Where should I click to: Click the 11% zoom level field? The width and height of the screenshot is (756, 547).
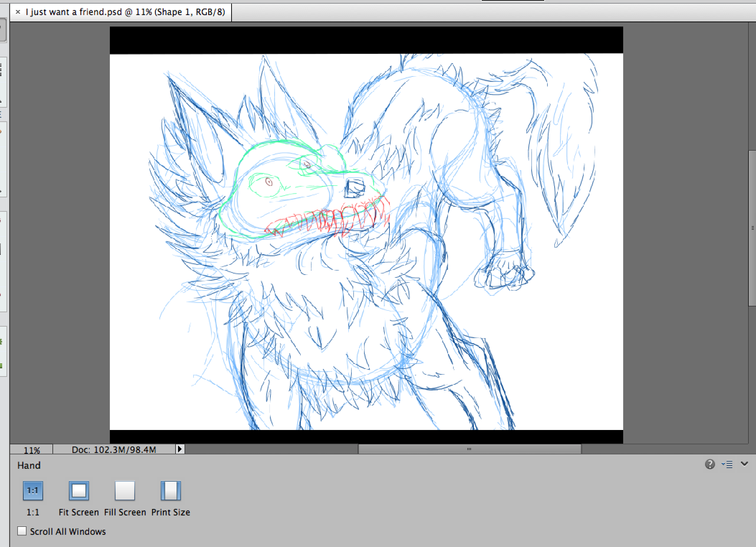pyautogui.click(x=32, y=450)
